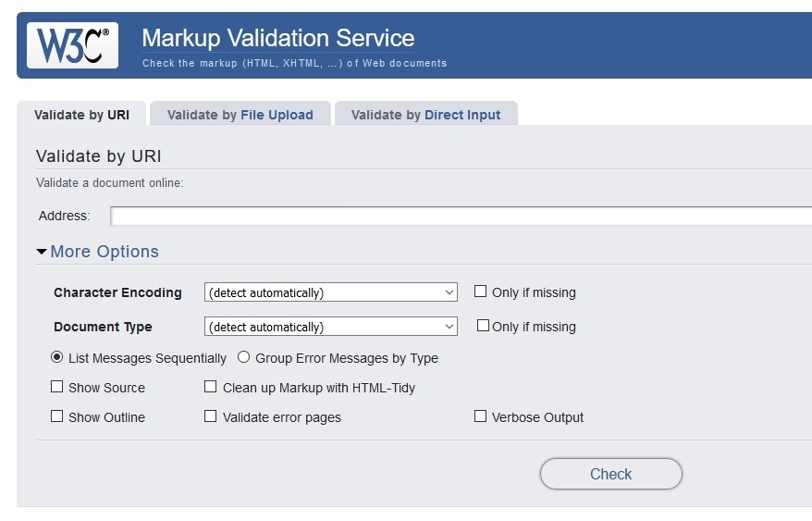
Task: Enable Only if missing for Character Encoding
Action: coord(481,292)
